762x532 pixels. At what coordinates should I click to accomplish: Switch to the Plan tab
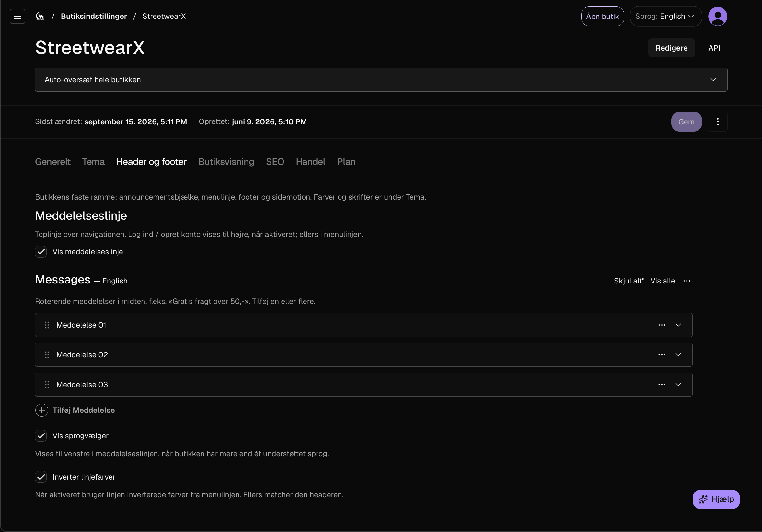pos(346,162)
